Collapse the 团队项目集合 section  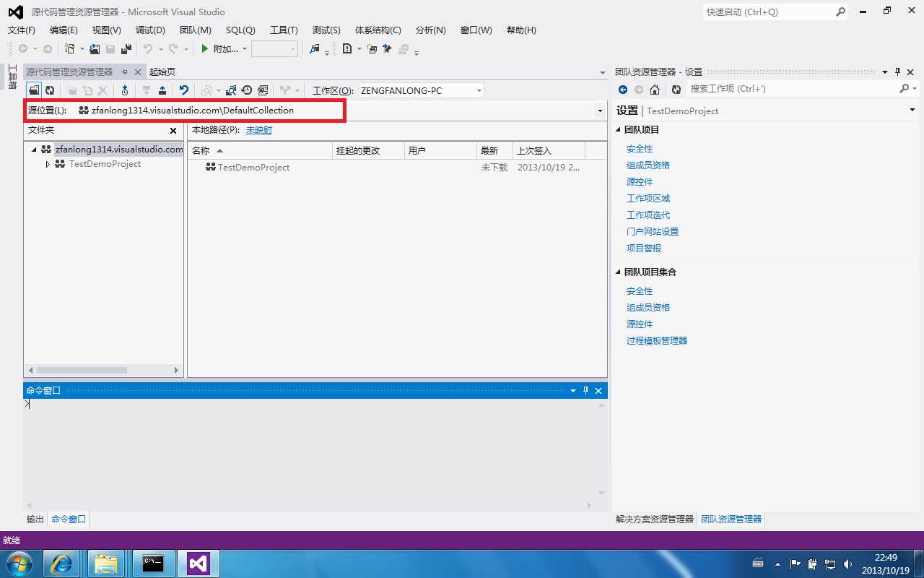(x=618, y=272)
